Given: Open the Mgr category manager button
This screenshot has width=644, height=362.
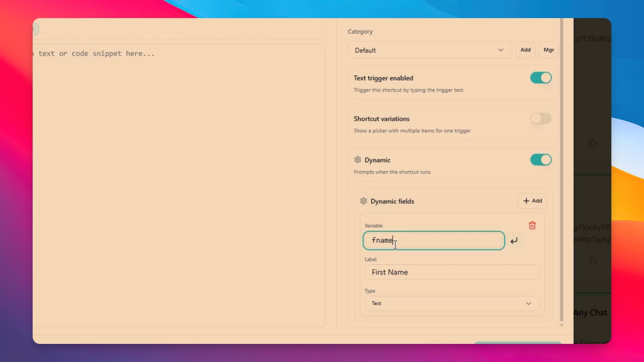Looking at the screenshot, I should click(x=549, y=50).
